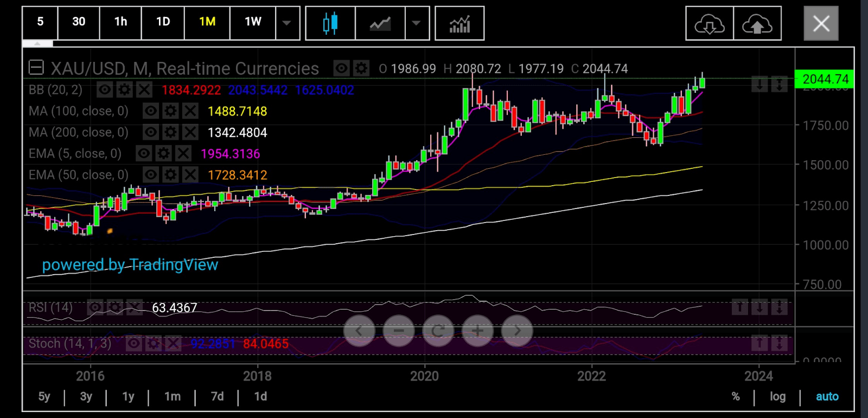Open the timeframe dropdown arrow
The image size is (868, 418).
[x=287, y=23]
